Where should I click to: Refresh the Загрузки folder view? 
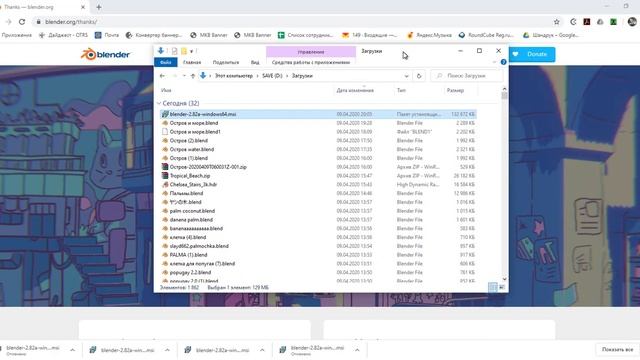(x=419, y=76)
